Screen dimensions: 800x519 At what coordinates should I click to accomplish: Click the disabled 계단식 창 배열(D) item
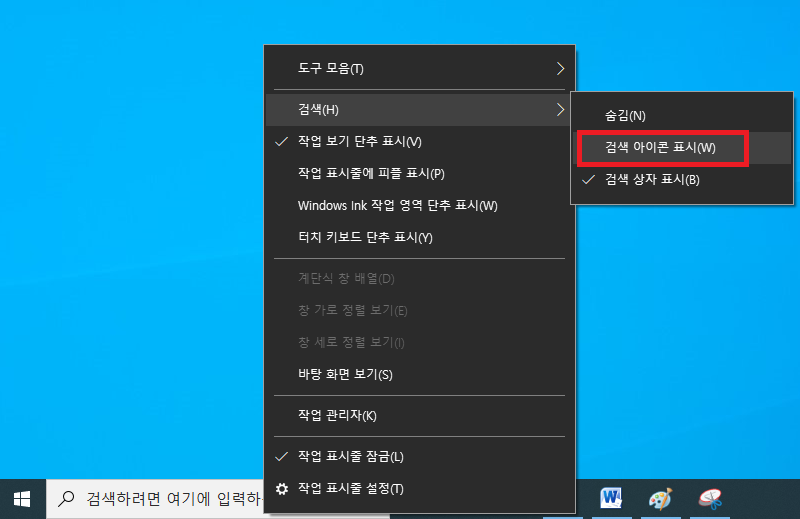click(x=419, y=279)
